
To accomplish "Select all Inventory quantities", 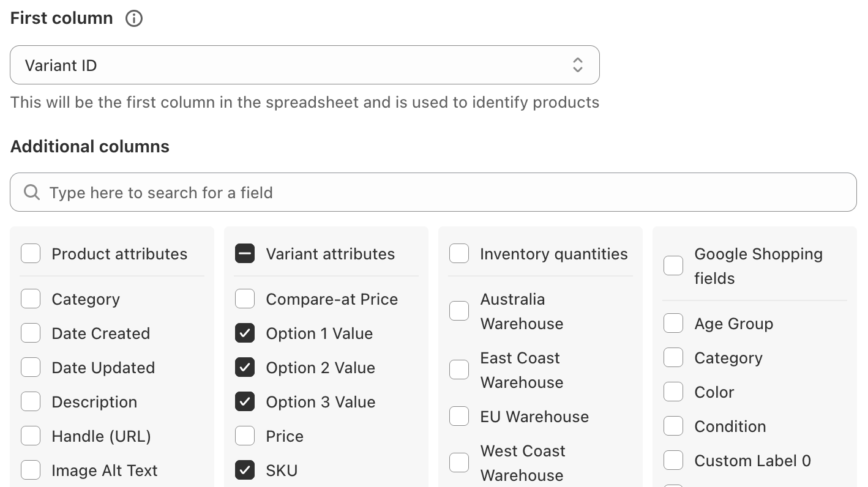I will pyautogui.click(x=459, y=253).
